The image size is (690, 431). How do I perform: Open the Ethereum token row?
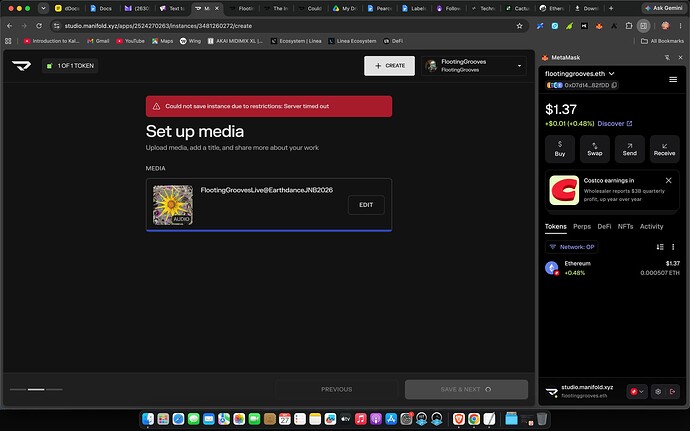point(612,268)
